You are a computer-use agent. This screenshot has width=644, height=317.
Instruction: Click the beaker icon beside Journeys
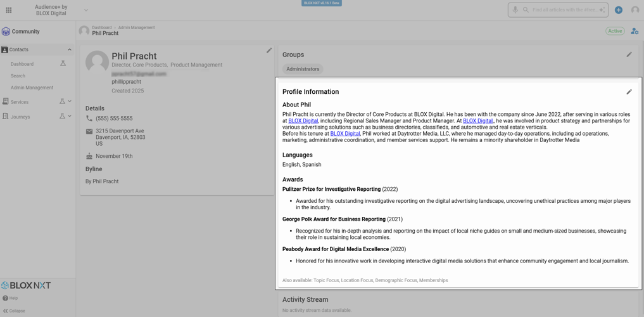click(x=63, y=117)
